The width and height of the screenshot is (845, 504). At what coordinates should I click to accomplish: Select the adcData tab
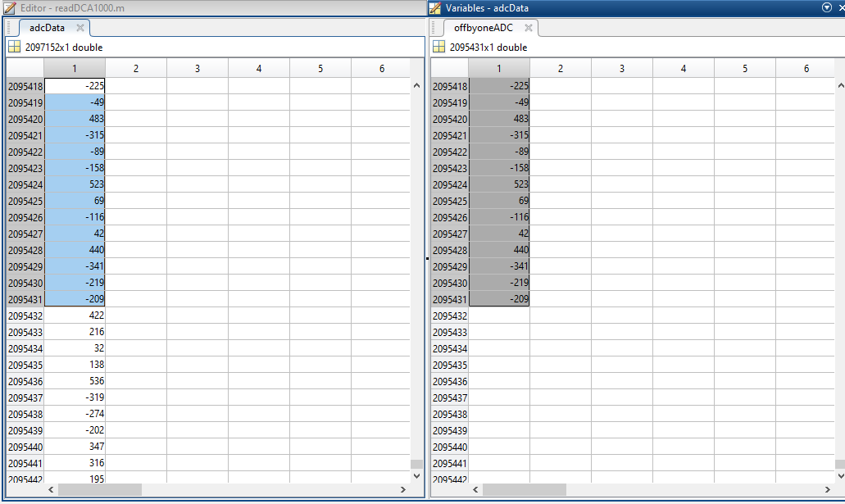(47, 28)
